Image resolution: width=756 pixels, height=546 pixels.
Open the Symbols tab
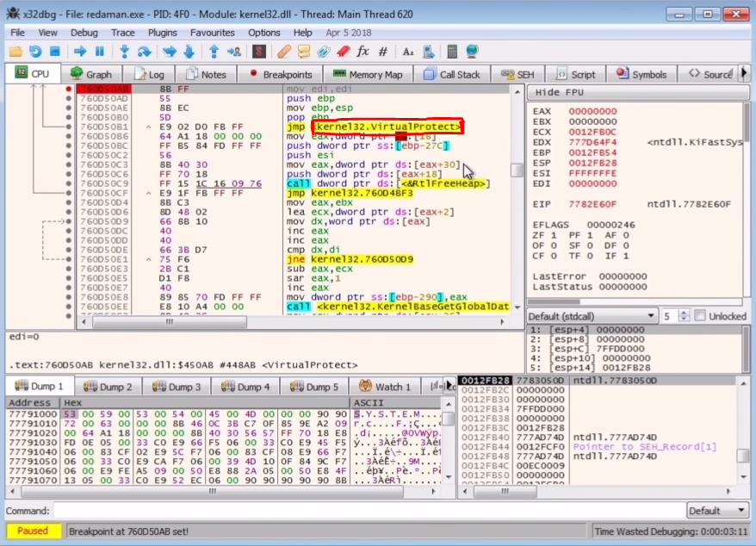coord(641,74)
